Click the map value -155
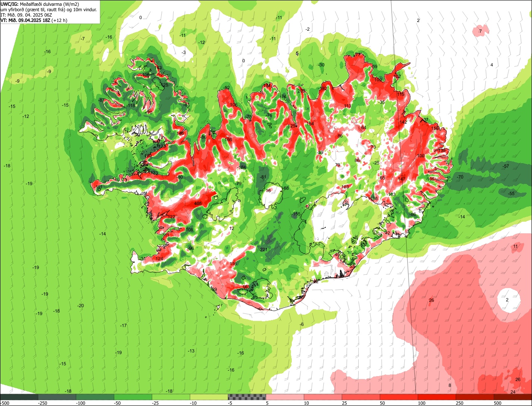The image size is (532, 406). [296, 214]
